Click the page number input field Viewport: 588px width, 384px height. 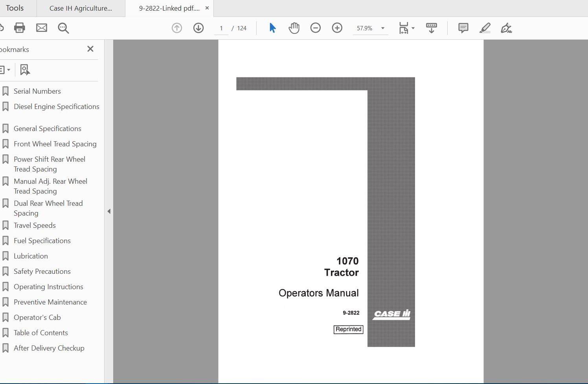coord(221,28)
